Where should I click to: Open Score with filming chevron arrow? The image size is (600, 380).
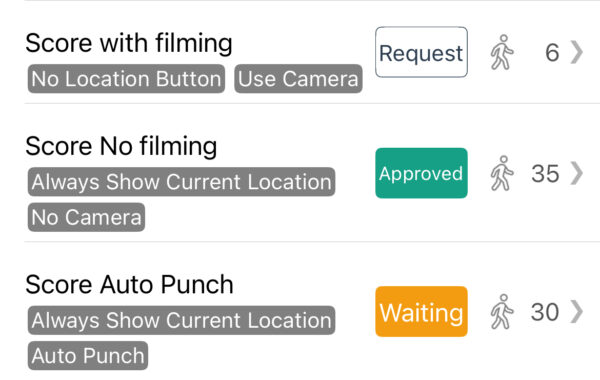pyautogui.click(x=577, y=52)
